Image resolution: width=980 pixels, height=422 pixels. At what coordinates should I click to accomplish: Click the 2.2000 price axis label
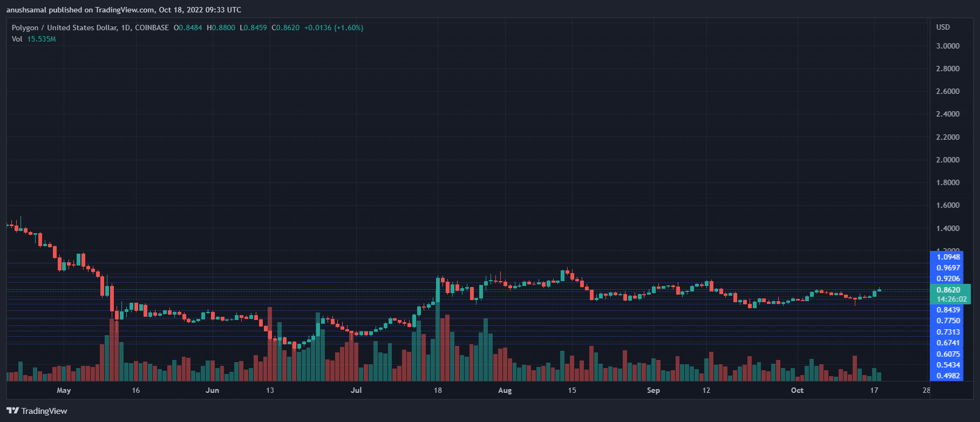(x=948, y=137)
